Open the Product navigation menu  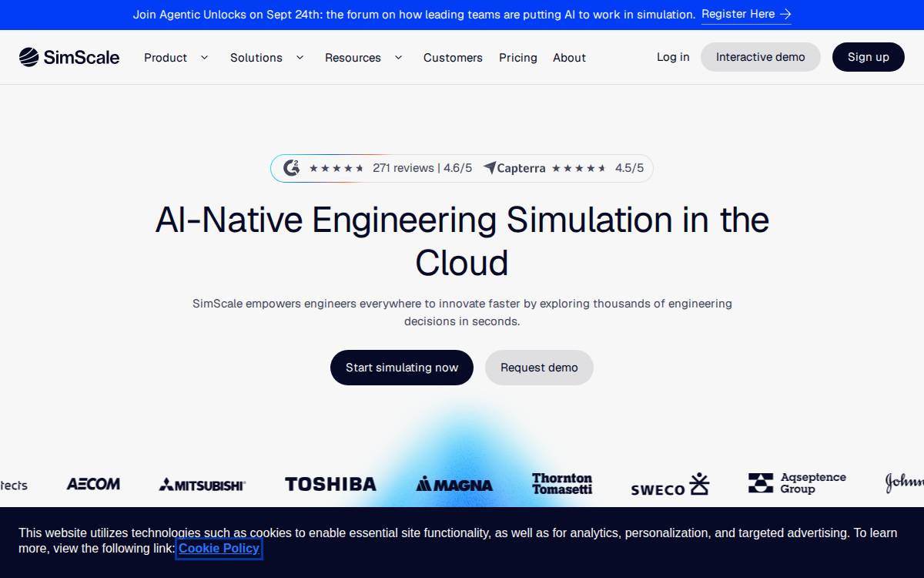[x=166, y=58]
